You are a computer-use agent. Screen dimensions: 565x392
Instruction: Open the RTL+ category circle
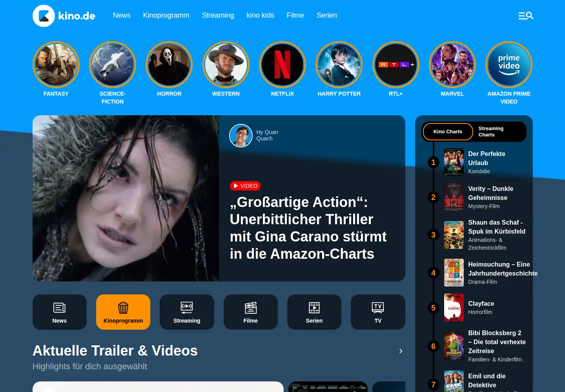[396, 65]
